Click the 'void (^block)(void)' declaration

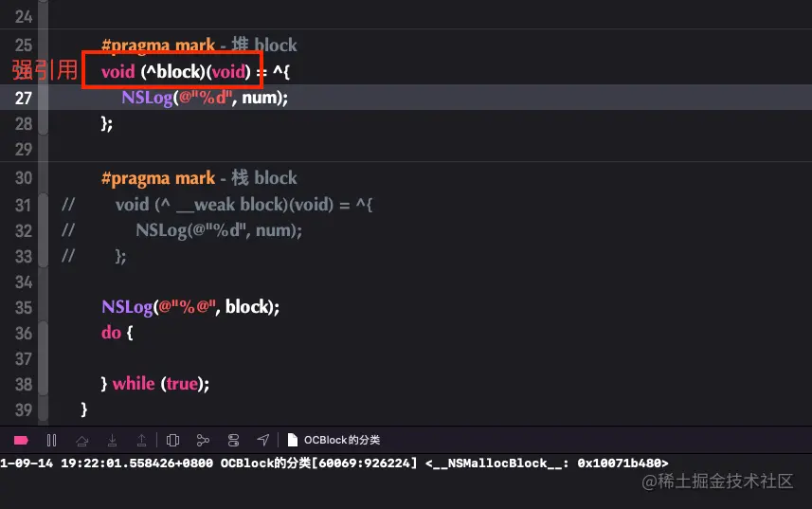point(176,71)
